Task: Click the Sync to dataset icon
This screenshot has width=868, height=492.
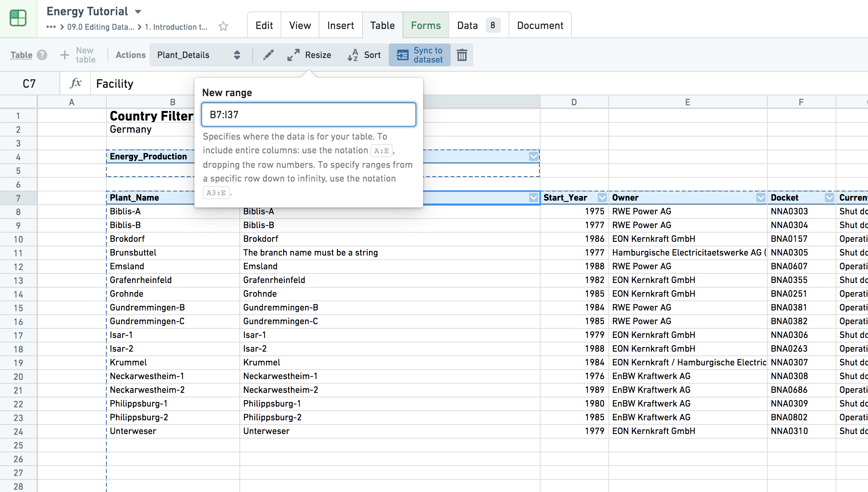Action: pyautogui.click(x=402, y=55)
